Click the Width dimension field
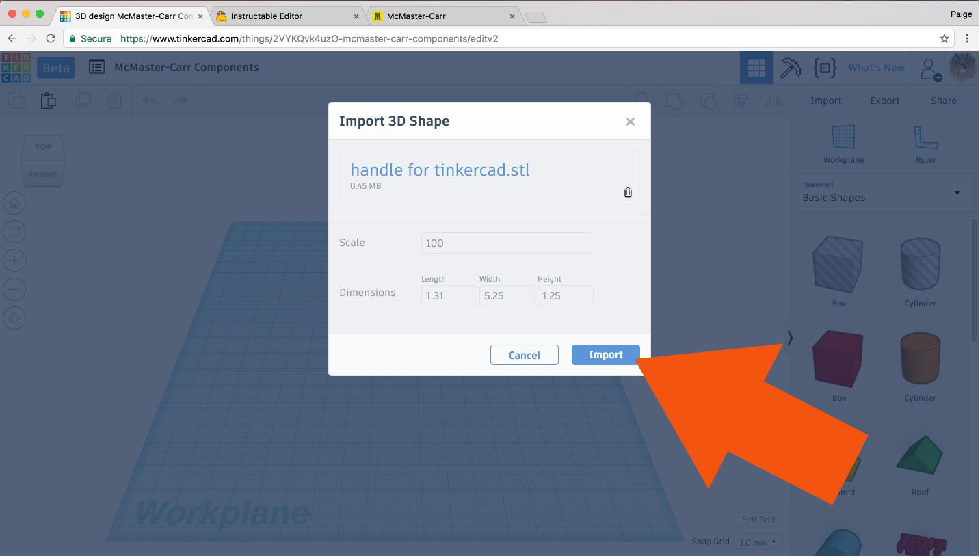 coord(507,295)
